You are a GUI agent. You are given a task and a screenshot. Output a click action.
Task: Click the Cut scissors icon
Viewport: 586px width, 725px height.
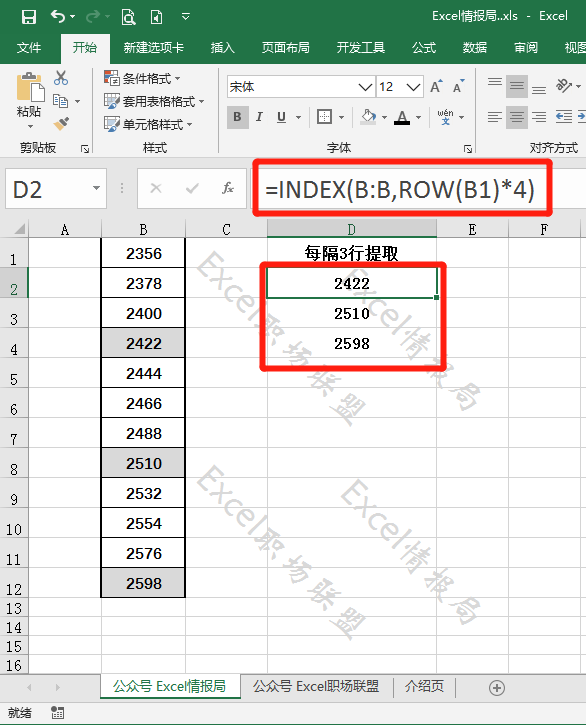[61, 78]
